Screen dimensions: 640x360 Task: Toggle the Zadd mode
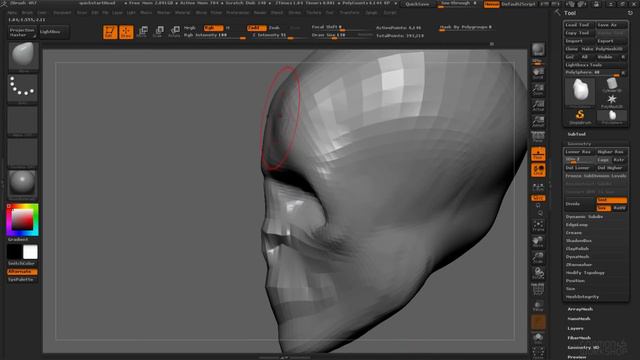256,28
